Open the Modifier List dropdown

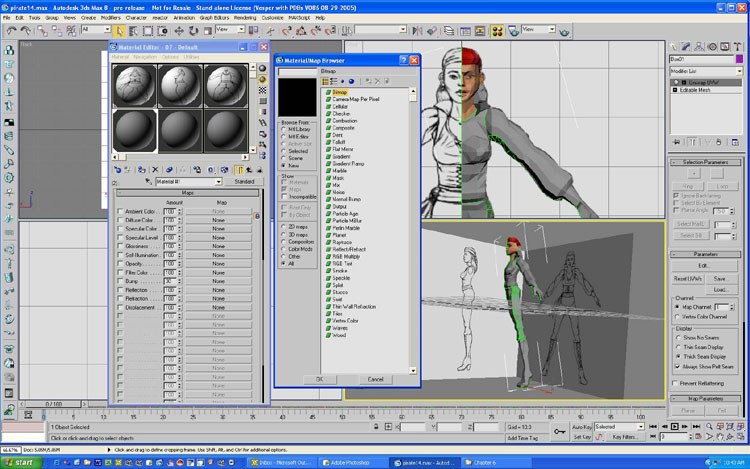[x=706, y=73]
